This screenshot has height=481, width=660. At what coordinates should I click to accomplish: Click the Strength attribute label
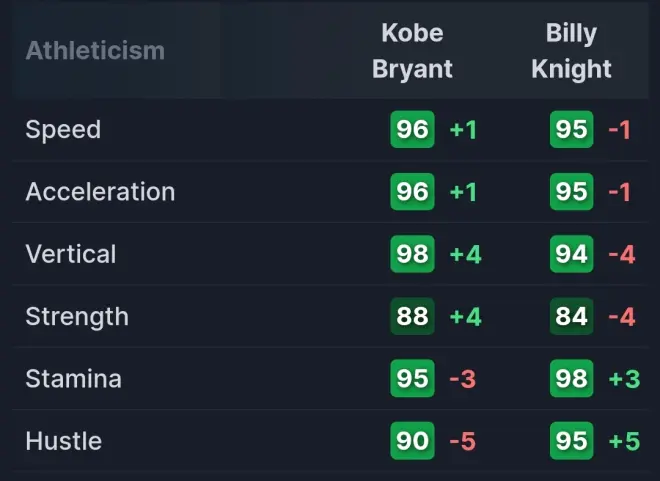point(77,317)
